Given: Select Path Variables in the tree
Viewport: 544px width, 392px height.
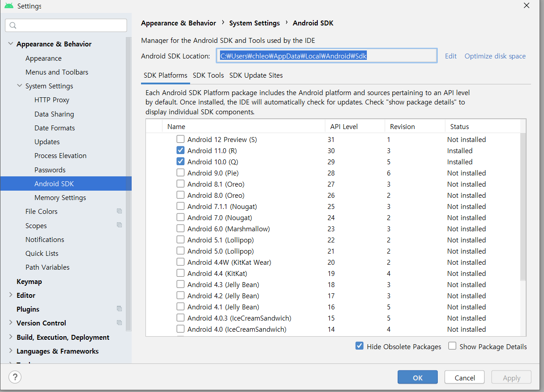Looking at the screenshot, I should (x=47, y=267).
